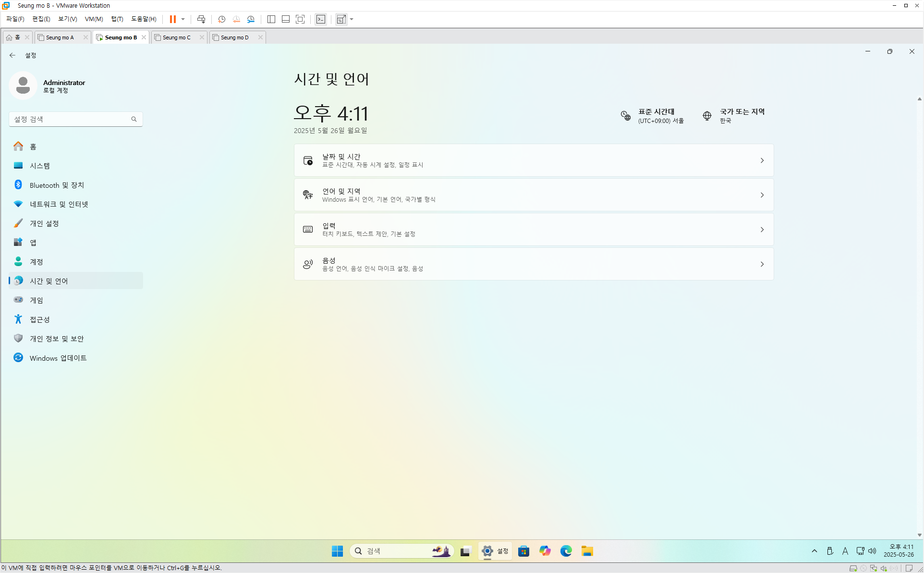Toggle the thumbnail bar icon
924x573 pixels.
(286, 19)
